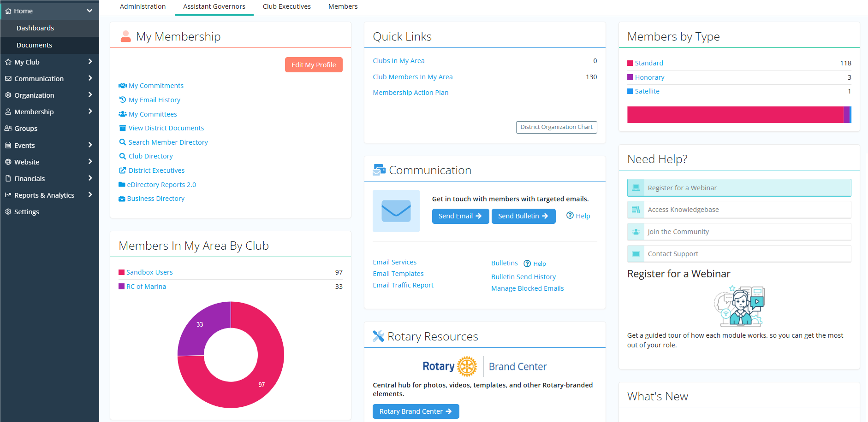This screenshot has width=868, height=422.
Task: Click the external link icon beside District Executives
Action: (x=123, y=170)
